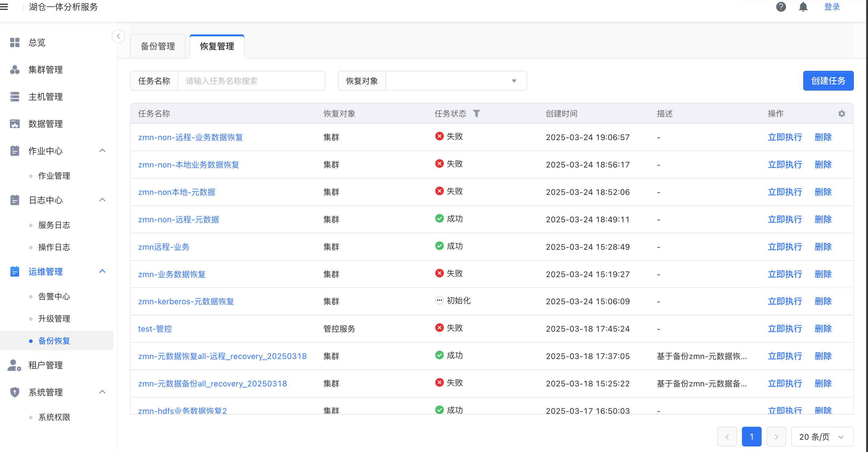Open 作业管理 in the sidebar
The width and height of the screenshot is (868, 452).
[x=54, y=176]
